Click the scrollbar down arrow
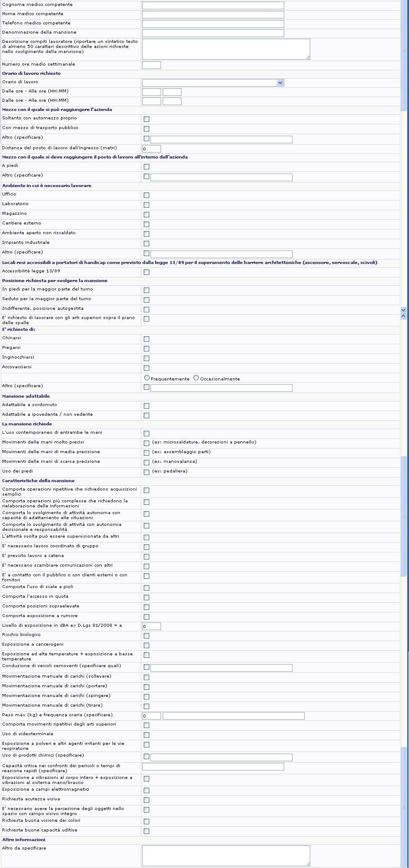409x868 pixels. tap(403, 310)
